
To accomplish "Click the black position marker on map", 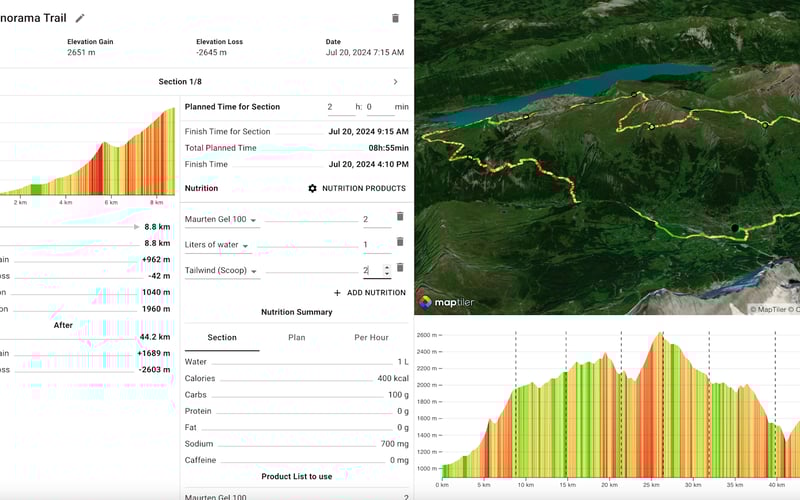I will click(735, 228).
